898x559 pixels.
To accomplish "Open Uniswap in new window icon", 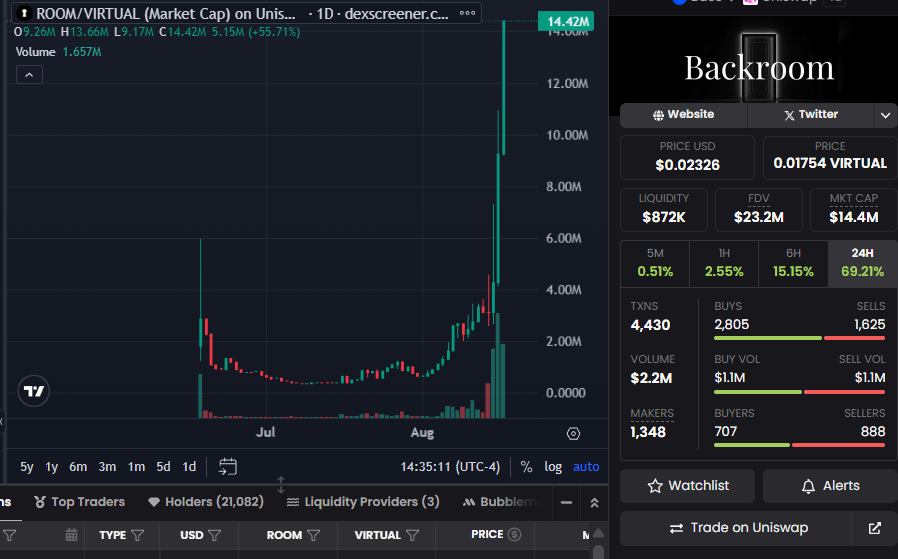I will click(x=875, y=528).
